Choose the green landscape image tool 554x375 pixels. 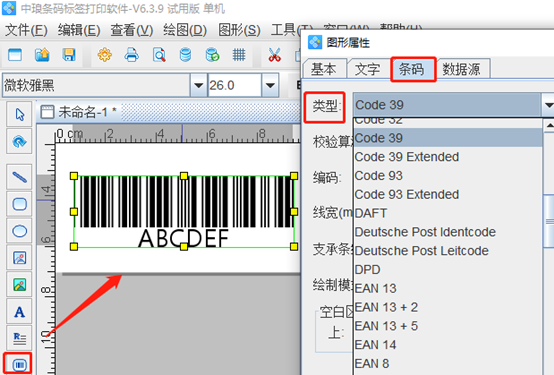point(19,285)
